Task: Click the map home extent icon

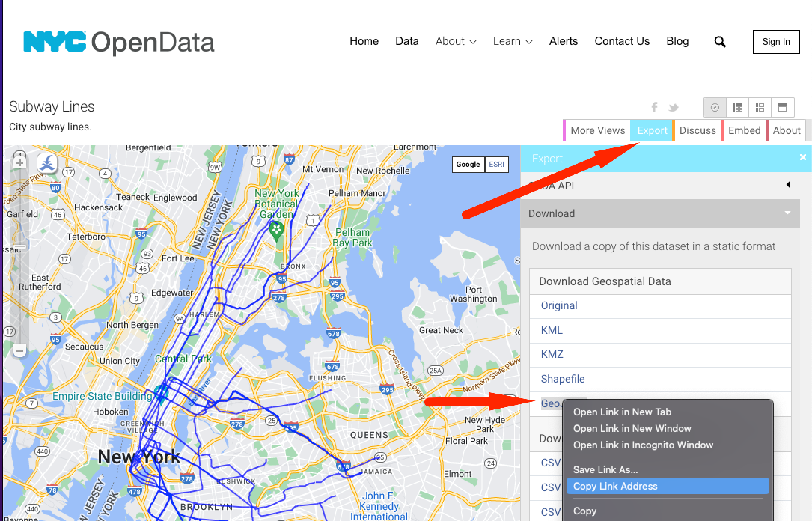Action: 46,163
